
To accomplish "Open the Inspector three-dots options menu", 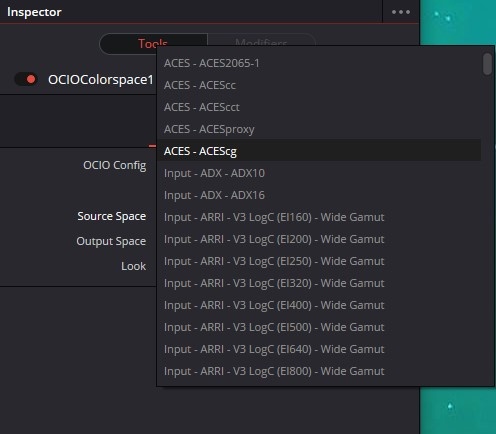I will point(401,12).
